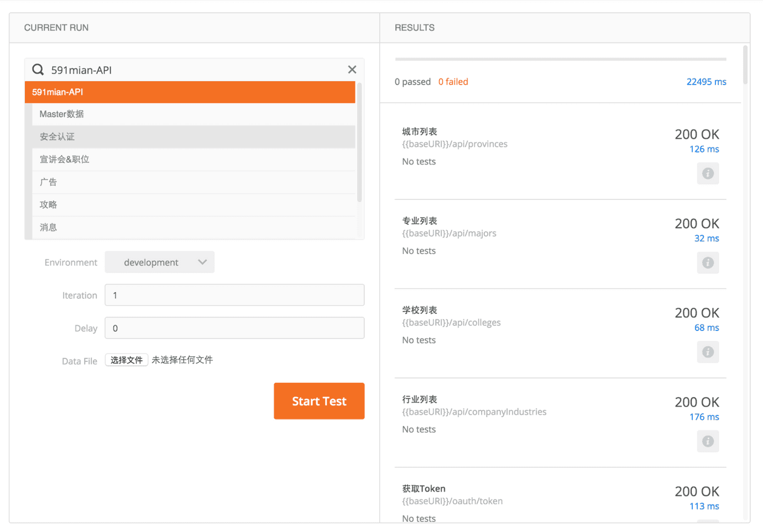763x532 pixels.
Task: Open info icon for 城市列表 request
Action: point(708,173)
